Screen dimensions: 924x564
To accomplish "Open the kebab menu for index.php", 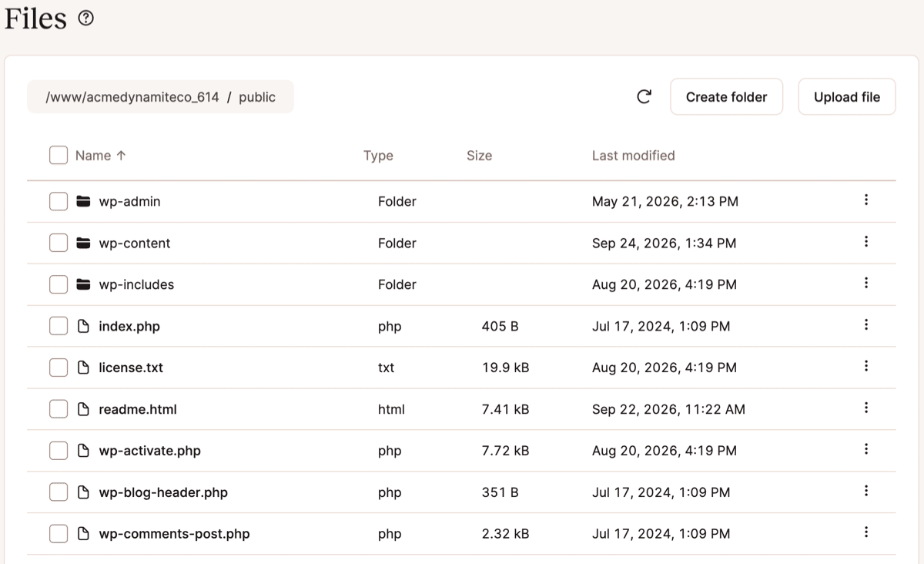I will [866, 325].
